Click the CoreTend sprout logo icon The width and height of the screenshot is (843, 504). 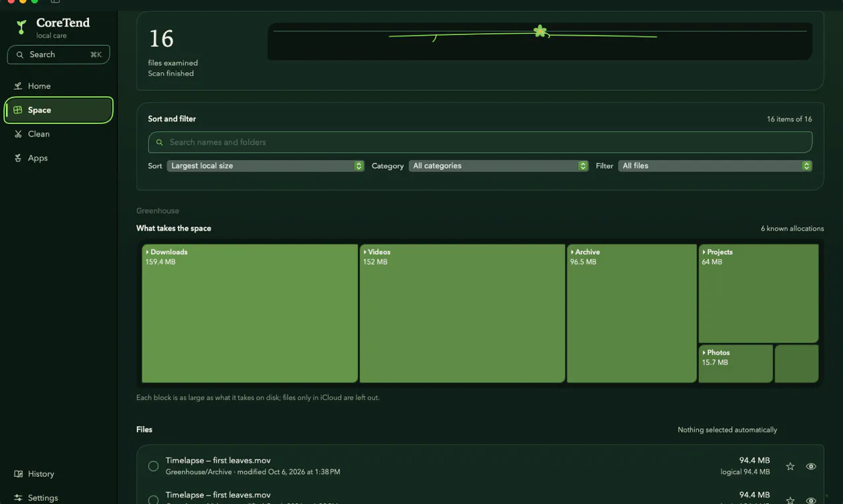(x=21, y=27)
